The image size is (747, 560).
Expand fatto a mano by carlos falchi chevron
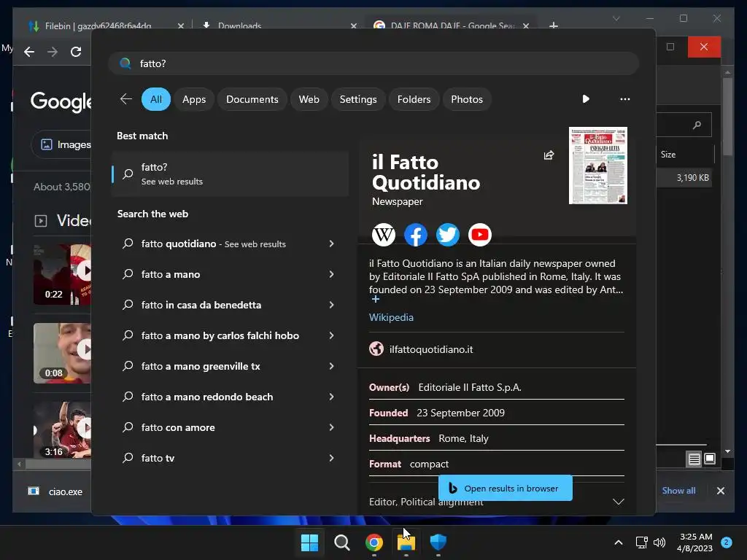click(x=332, y=335)
